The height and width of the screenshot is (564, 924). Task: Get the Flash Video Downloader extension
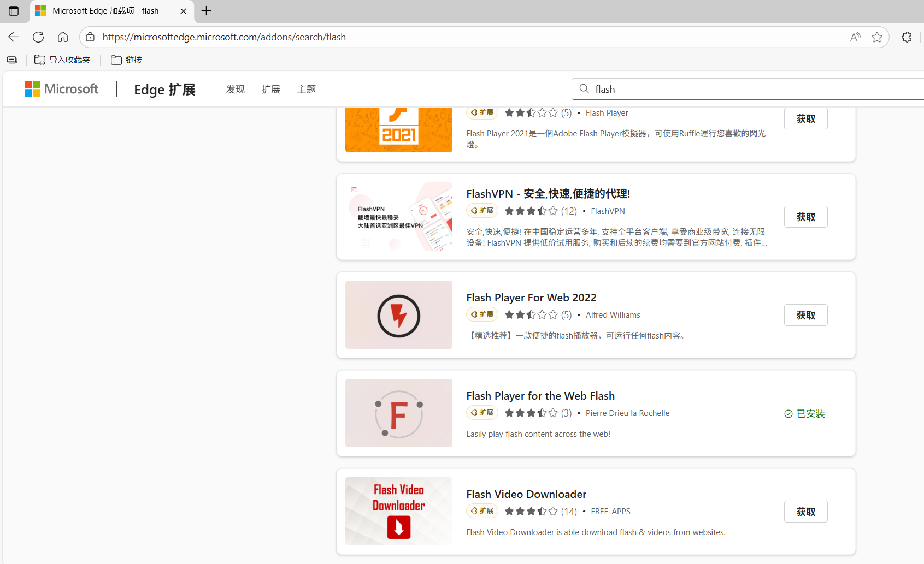[x=806, y=512]
